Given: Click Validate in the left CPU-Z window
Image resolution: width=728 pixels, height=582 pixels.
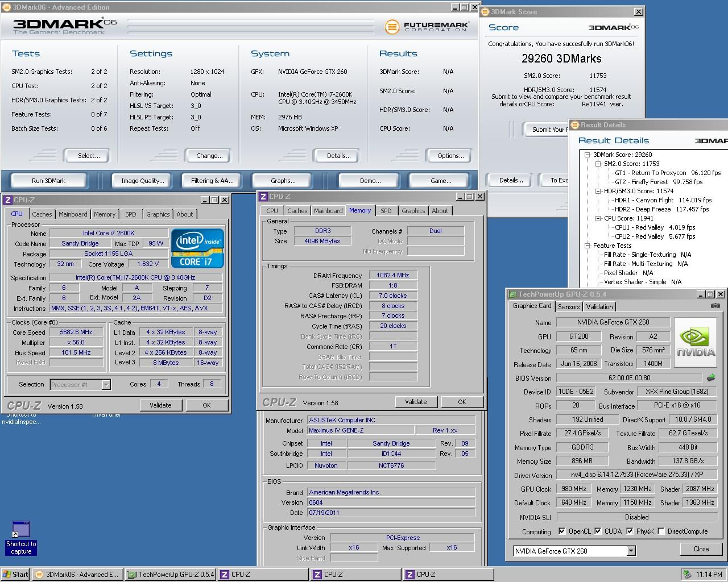Looking at the screenshot, I should pos(160,405).
